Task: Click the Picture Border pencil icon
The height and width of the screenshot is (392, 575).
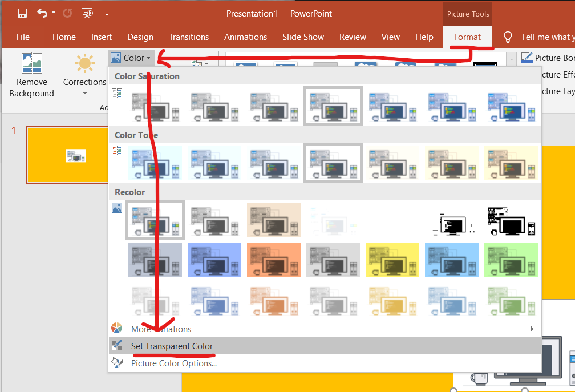Action: (527, 58)
